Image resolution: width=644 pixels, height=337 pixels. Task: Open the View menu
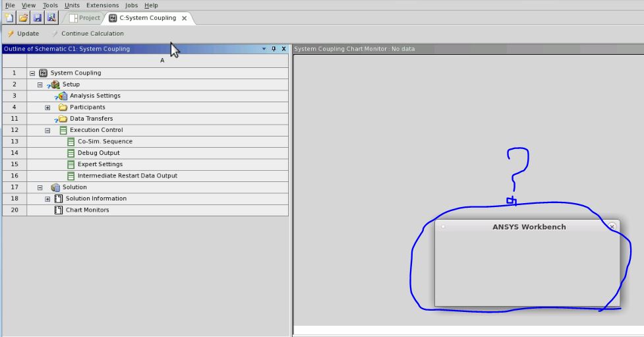tap(28, 5)
